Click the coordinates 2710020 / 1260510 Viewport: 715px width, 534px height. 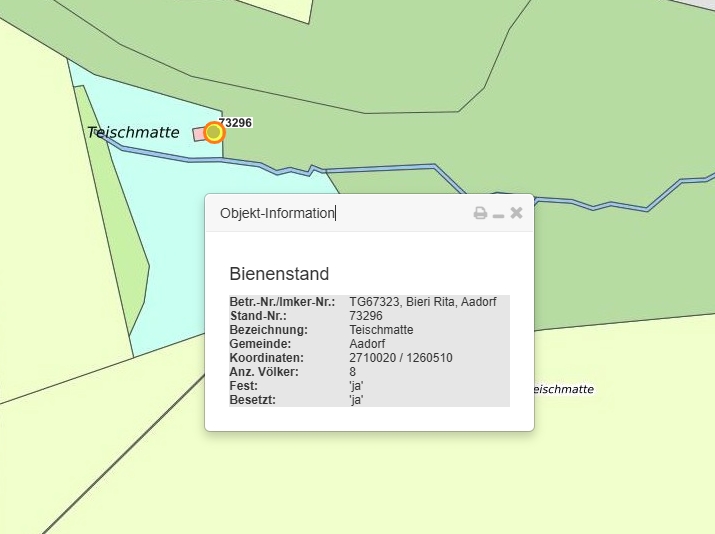pyautogui.click(x=401, y=357)
